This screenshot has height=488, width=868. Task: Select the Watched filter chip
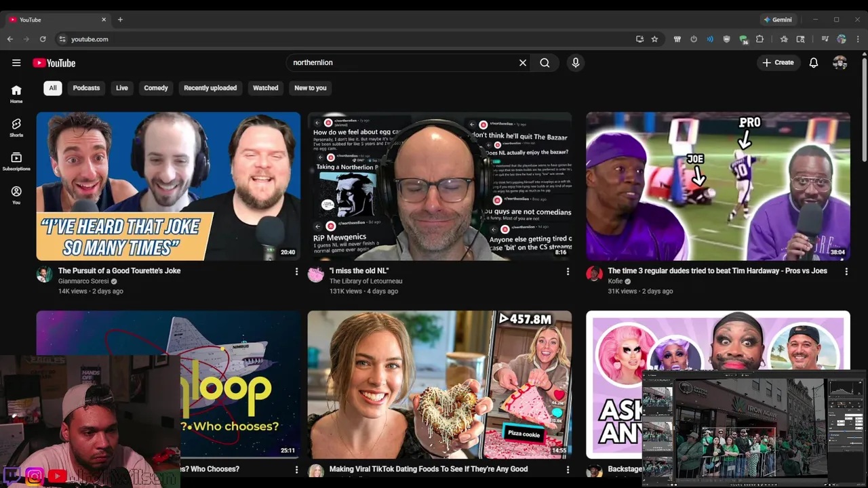coord(266,88)
